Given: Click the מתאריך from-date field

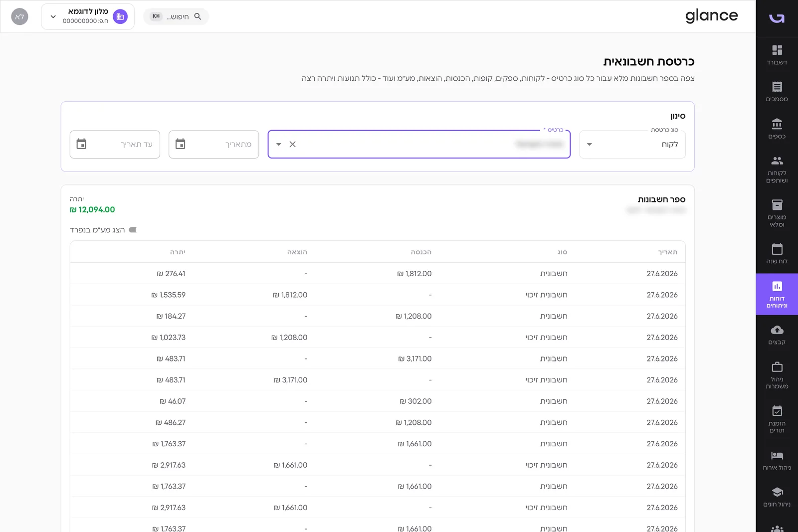Looking at the screenshot, I should [x=213, y=145].
